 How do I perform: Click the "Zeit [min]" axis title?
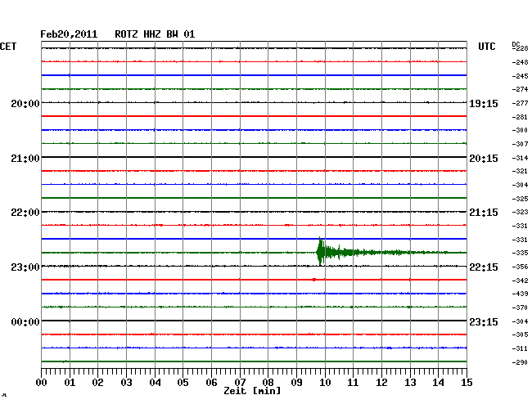coord(252,391)
